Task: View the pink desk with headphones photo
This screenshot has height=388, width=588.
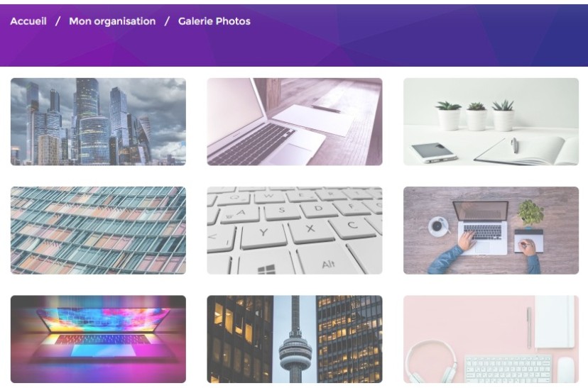Action: [491, 339]
